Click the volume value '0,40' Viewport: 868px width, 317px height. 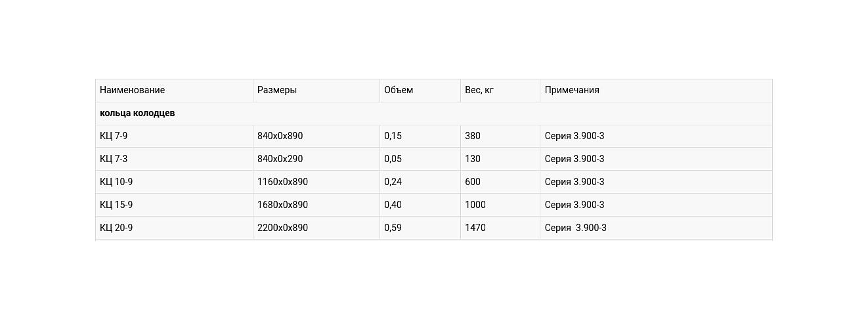pyautogui.click(x=393, y=205)
